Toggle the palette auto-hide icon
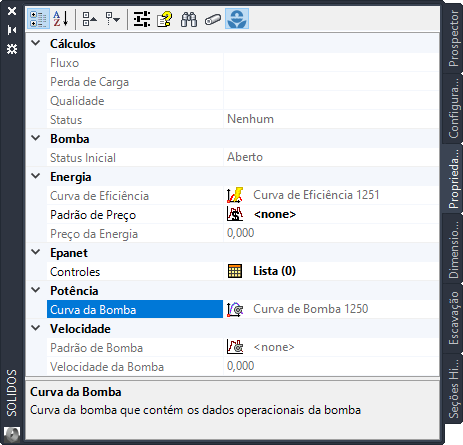 pyautogui.click(x=12, y=30)
